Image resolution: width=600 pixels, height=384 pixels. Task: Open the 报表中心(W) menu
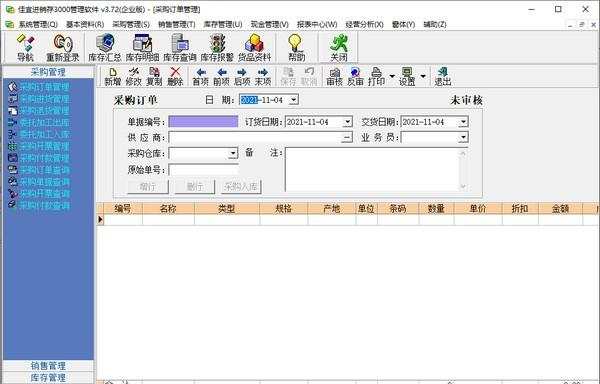pos(317,24)
